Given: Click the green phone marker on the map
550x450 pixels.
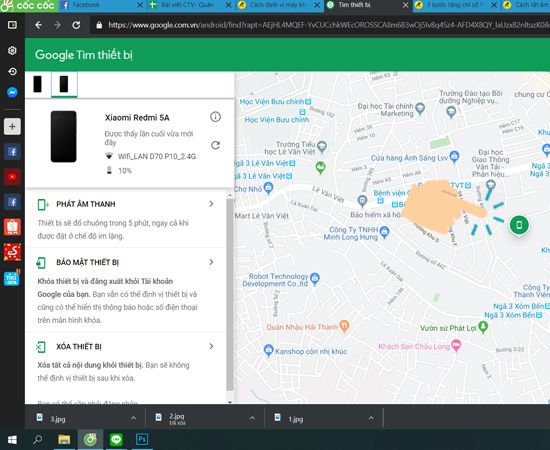Looking at the screenshot, I should tap(519, 225).
